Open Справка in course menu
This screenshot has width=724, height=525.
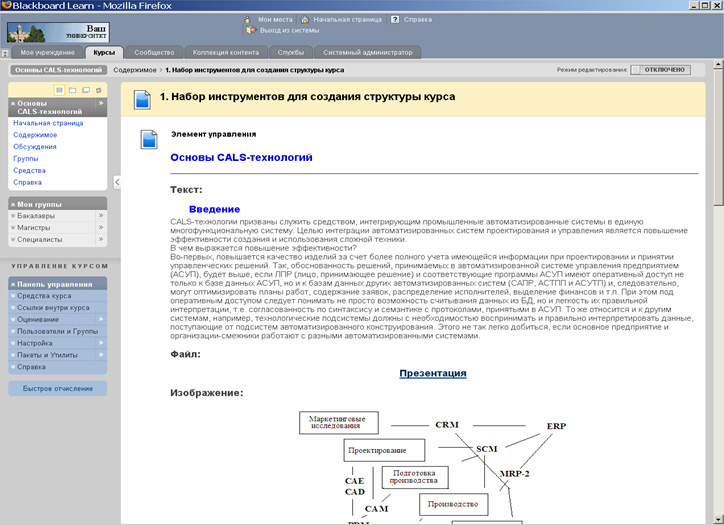[27, 182]
